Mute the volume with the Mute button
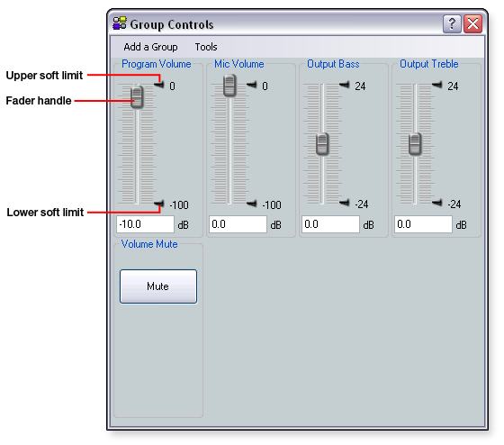Screen dimensions: 504x445 click(x=158, y=286)
